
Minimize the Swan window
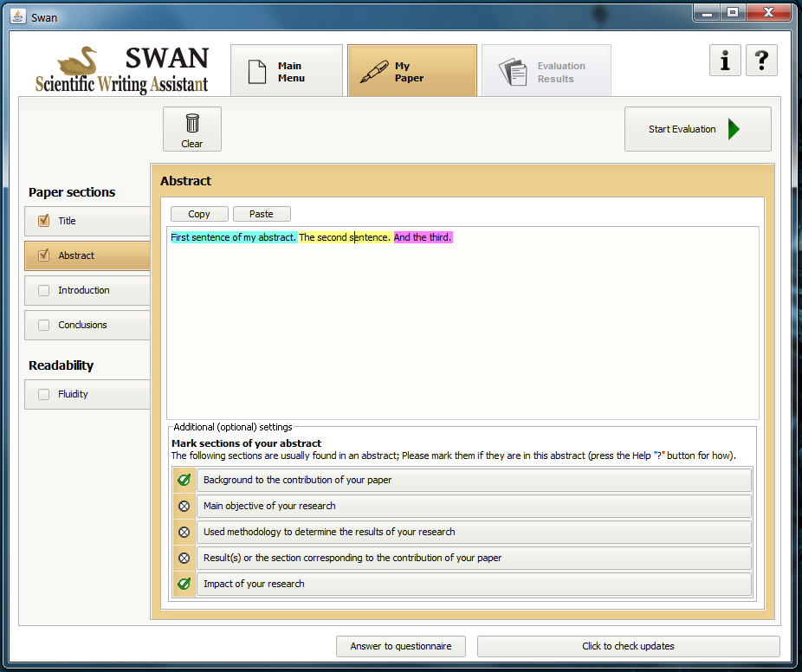tap(708, 13)
